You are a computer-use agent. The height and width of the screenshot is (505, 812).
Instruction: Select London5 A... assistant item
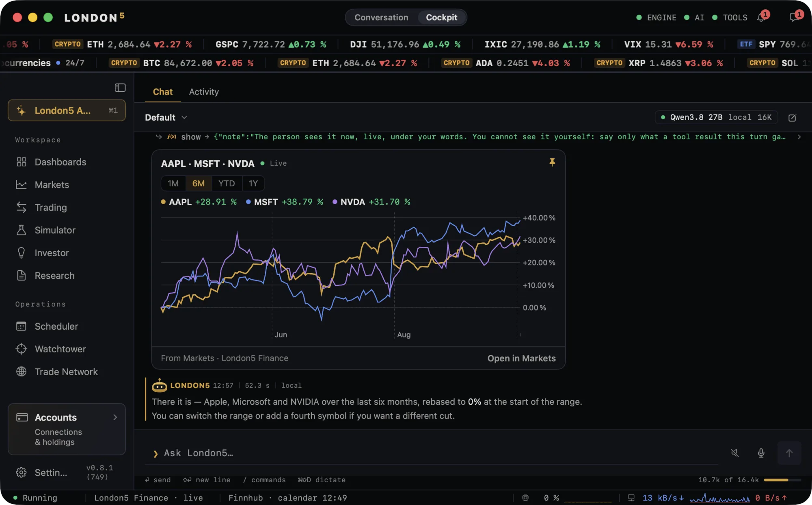click(67, 110)
